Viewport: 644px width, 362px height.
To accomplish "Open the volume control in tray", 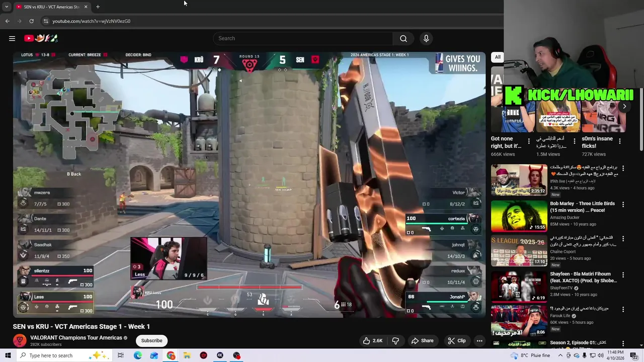I will click(x=601, y=355).
